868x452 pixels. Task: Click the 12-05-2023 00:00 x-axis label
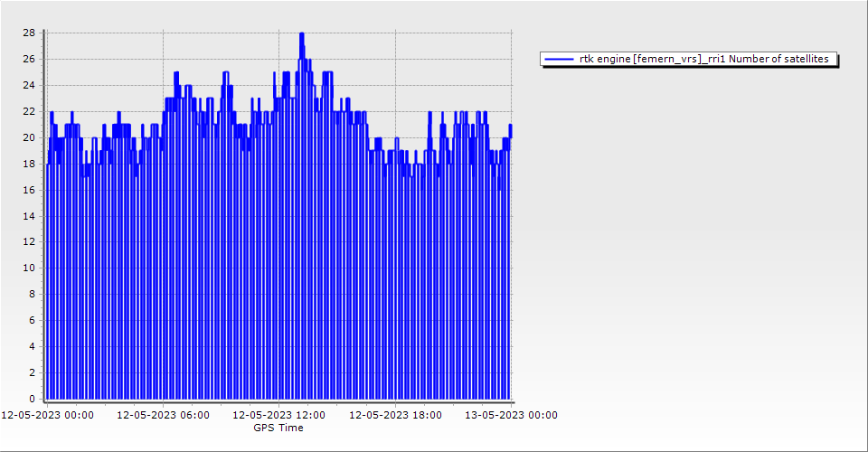point(47,416)
